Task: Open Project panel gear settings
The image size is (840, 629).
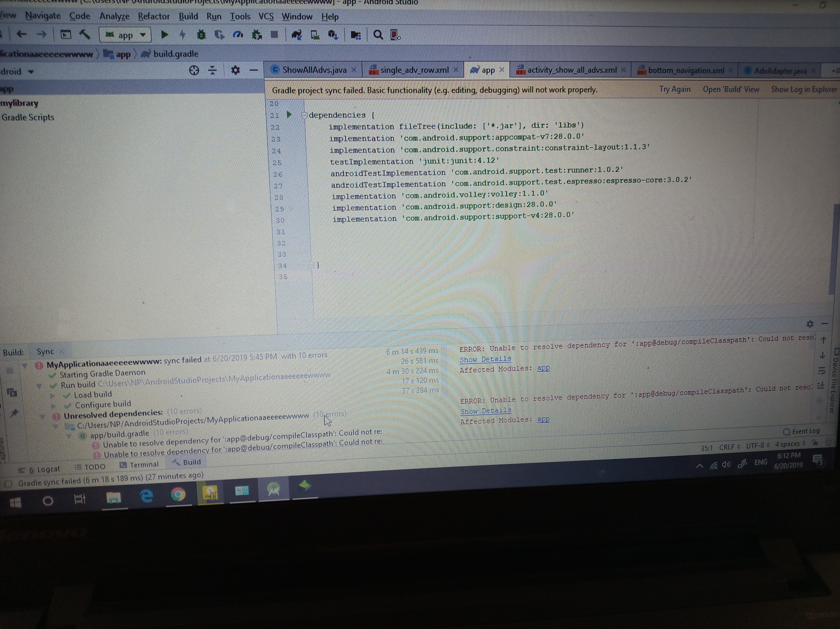Action: coord(236,70)
